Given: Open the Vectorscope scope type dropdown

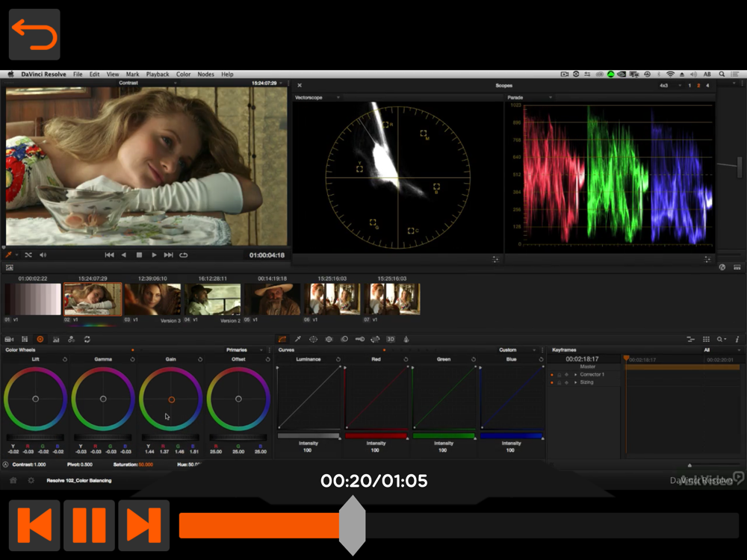Looking at the screenshot, I should [x=338, y=98].
